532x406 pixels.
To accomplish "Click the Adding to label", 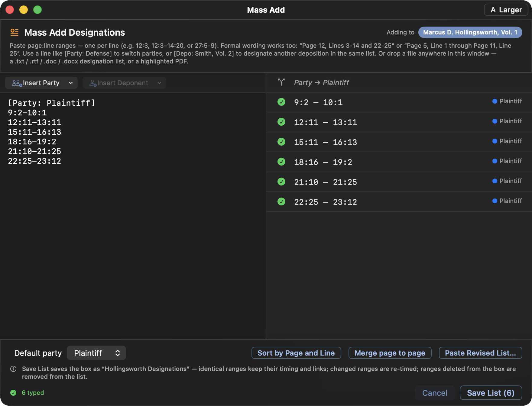I will point(401,32).
